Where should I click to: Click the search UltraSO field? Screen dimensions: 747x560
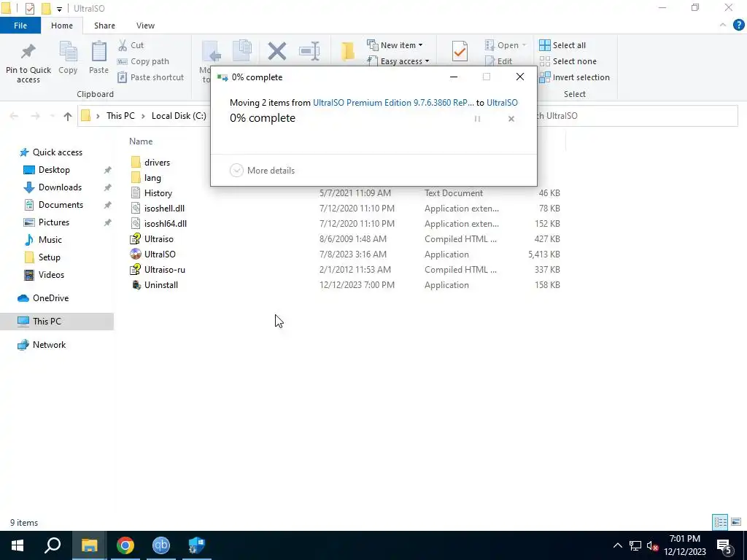638,116
